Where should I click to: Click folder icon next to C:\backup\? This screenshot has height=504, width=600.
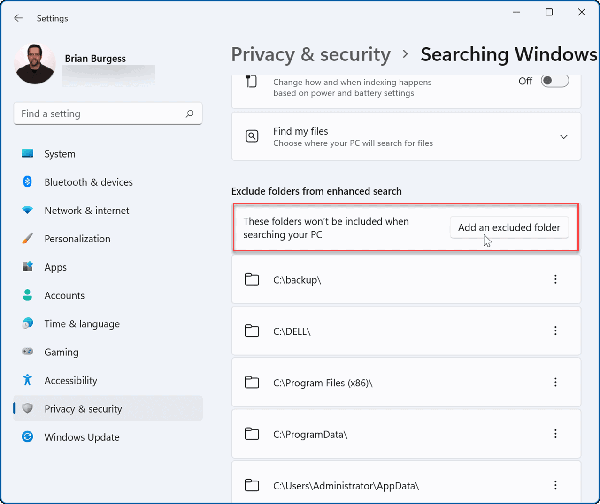(x=252, y=280)
